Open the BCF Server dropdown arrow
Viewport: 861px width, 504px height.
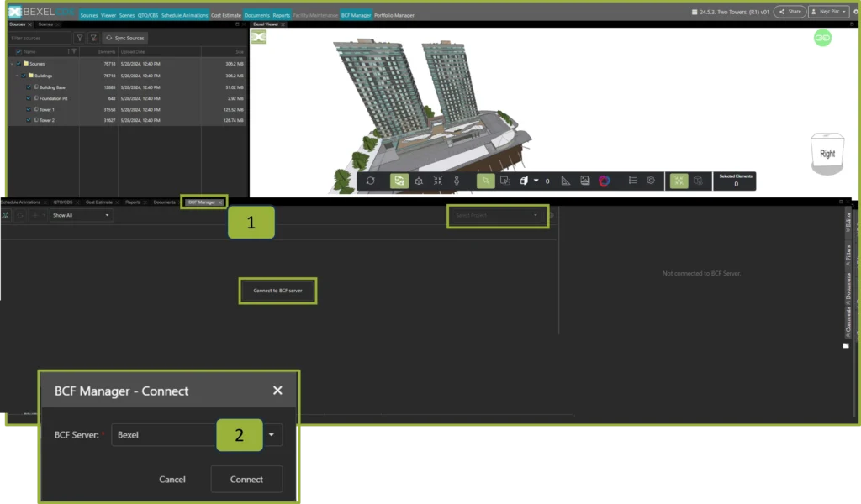point(272,435)
